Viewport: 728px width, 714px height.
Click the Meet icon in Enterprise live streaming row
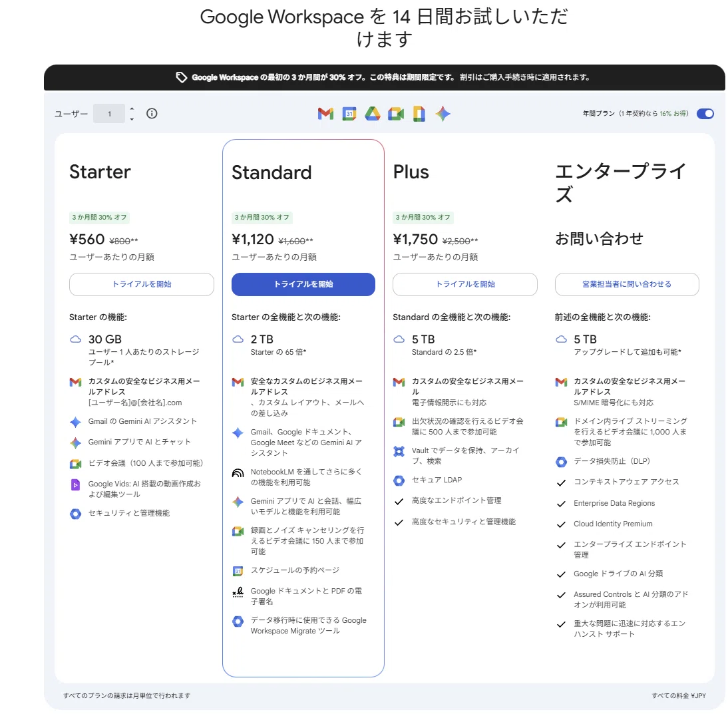point(561,422)
